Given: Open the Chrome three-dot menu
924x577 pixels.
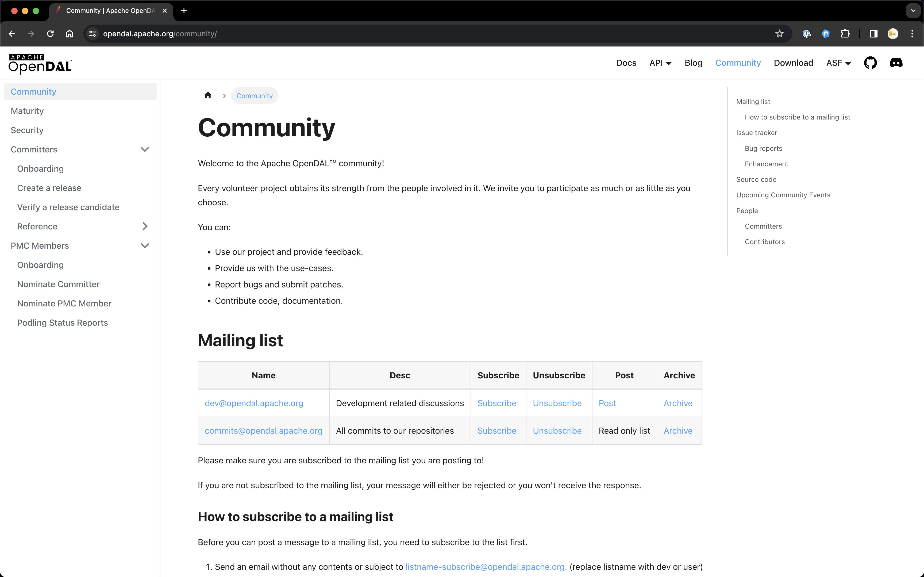Looking at the screenshot, I should [x=912, y=34].
